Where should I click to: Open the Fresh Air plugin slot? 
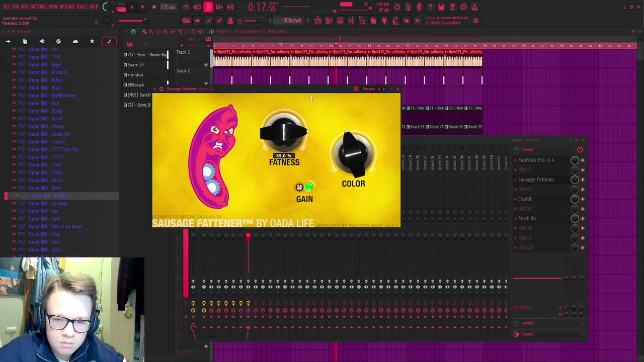tap(527, 219)
